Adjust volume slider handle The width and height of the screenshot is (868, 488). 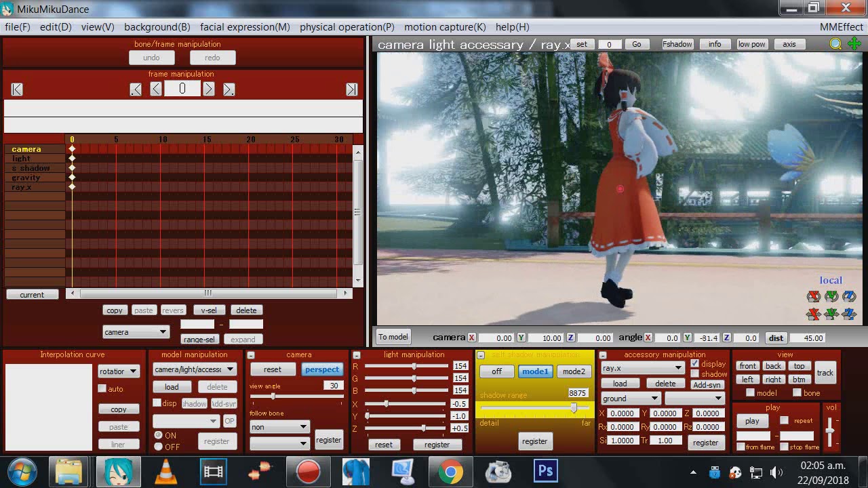830,432
